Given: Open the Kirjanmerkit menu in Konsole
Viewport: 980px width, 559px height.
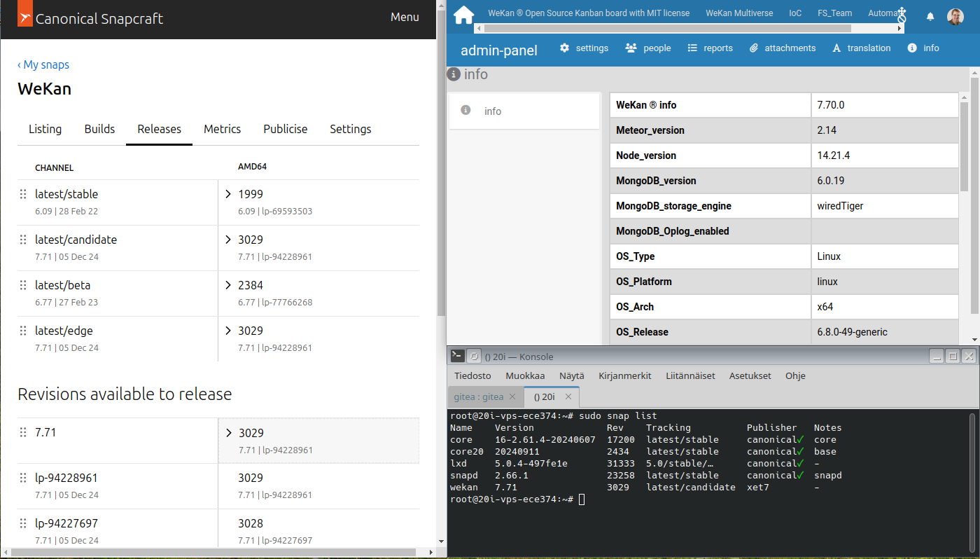Looking at the screenshot, I should [624, 375].
